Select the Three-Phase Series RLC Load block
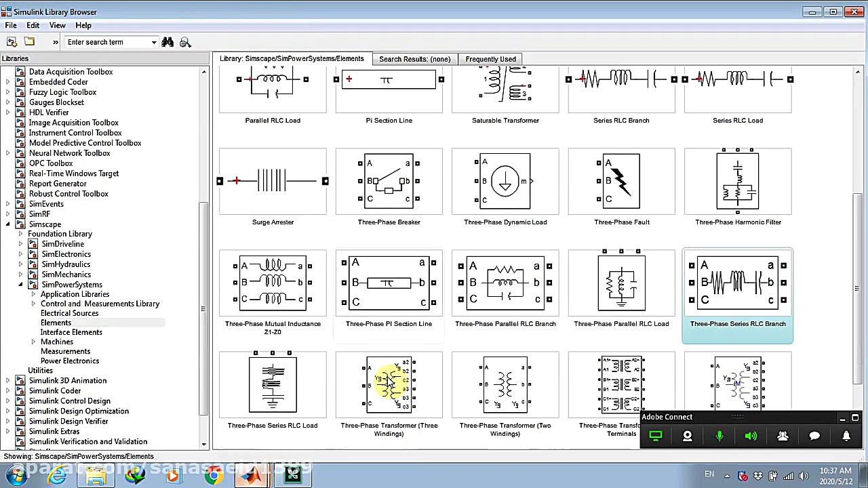The width and height of the screenshot is (868, 488). tap(273, 384)
